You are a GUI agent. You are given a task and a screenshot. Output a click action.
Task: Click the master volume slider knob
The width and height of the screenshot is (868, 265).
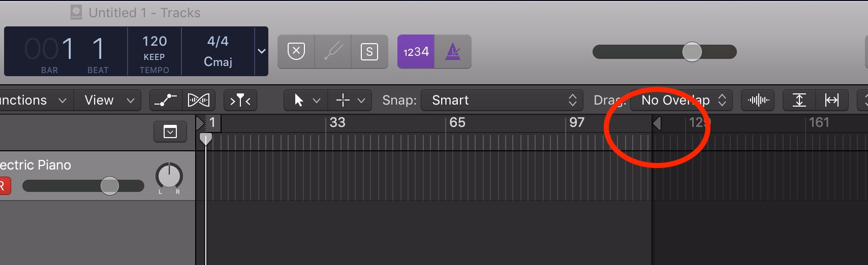point(692,51)
